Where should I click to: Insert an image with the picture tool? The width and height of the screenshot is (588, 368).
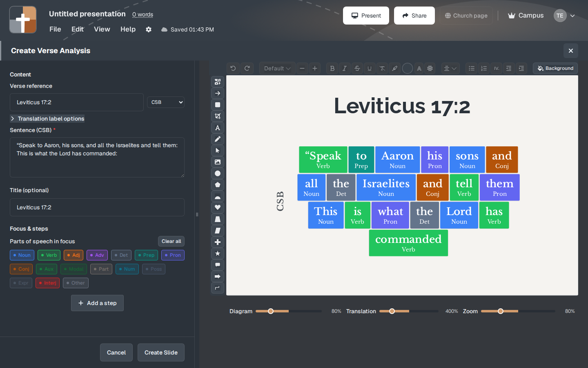pyautogui.click(x=218, y=162)
